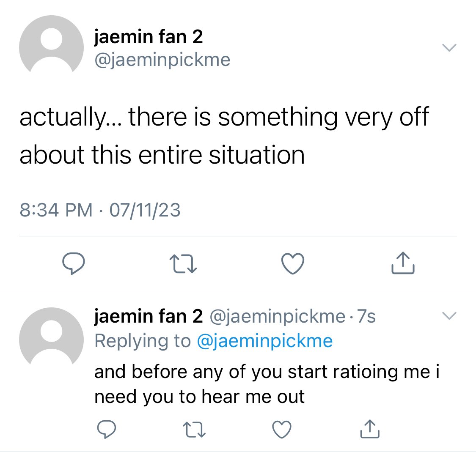
Task: Retweet the 'hear me out' reply tweet
Action: (x=194, y=429)
